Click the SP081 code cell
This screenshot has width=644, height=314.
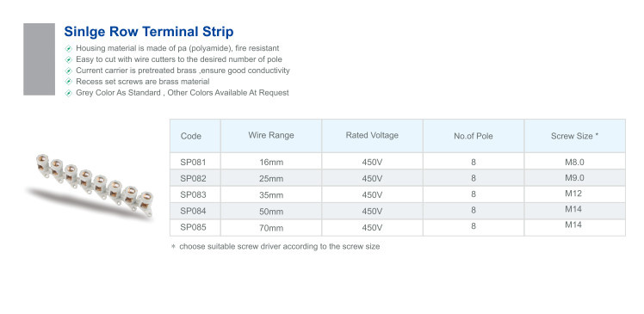pos(195,162)
